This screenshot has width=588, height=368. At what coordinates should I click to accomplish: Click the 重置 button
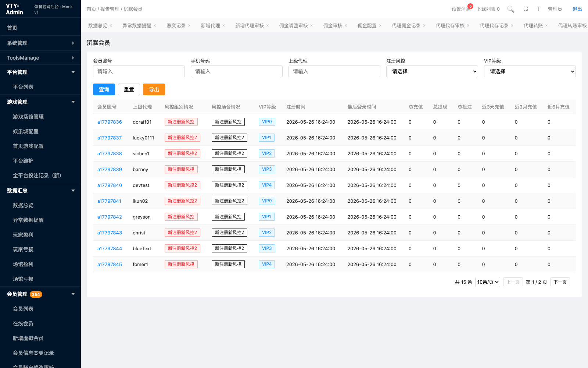129,89
